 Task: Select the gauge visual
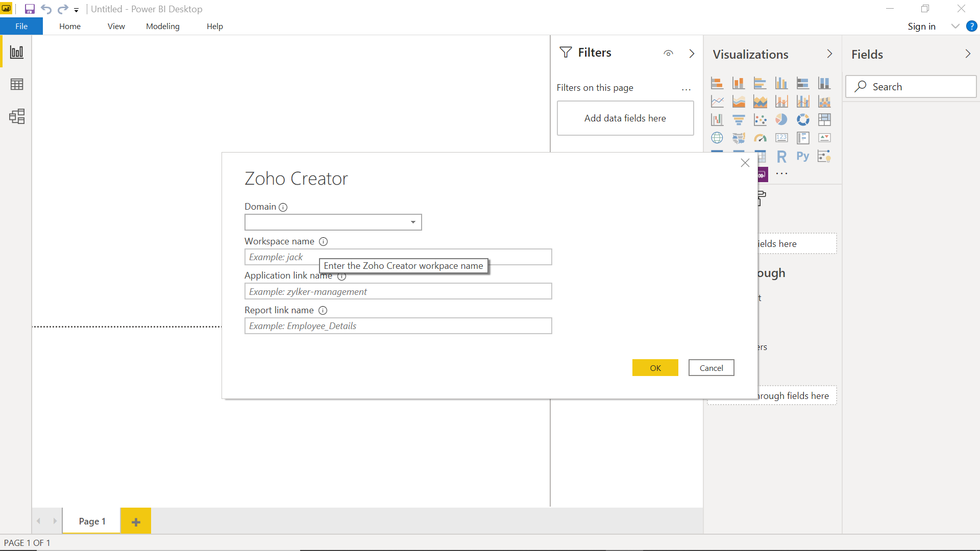click(760, 138)
